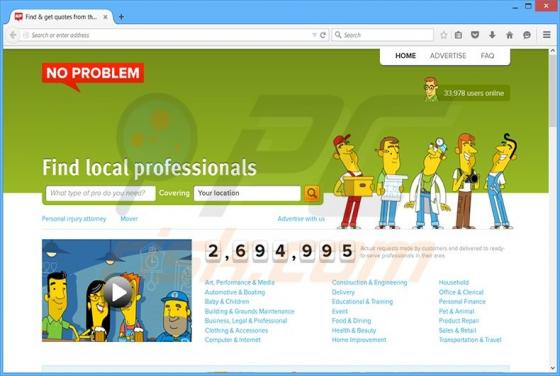Open 'Office & Clerical' category

[x=461, y=292]
